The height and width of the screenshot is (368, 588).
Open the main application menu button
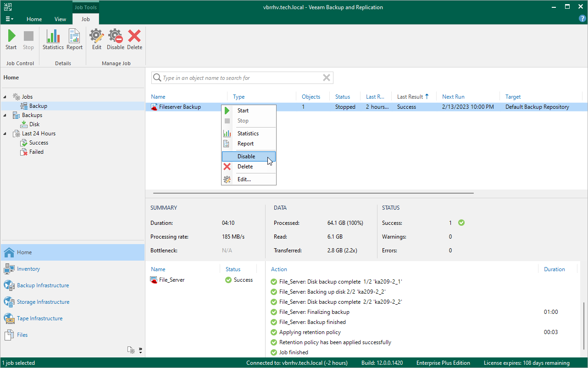point(9,19)
